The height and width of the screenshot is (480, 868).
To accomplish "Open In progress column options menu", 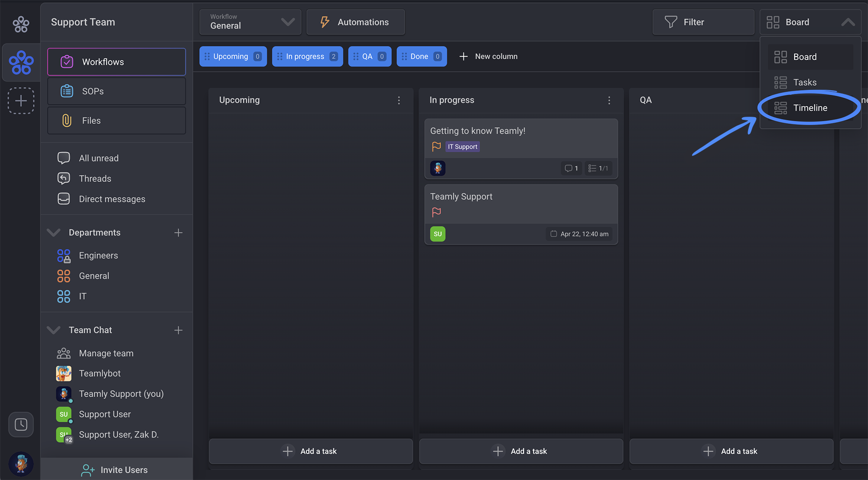I will [609, 100].
